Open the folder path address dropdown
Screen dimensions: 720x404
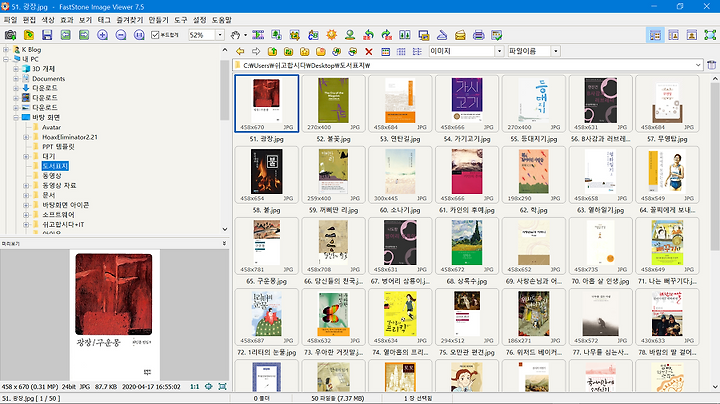coord(698,65)
